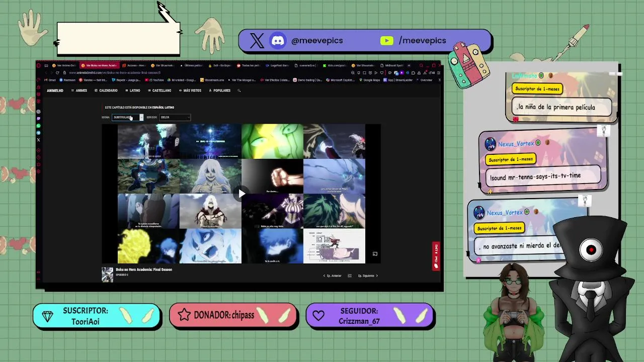Go to Ep. Anterior
Image resolution: width=644 pixels, height=362 pixels.
point(332,276)
